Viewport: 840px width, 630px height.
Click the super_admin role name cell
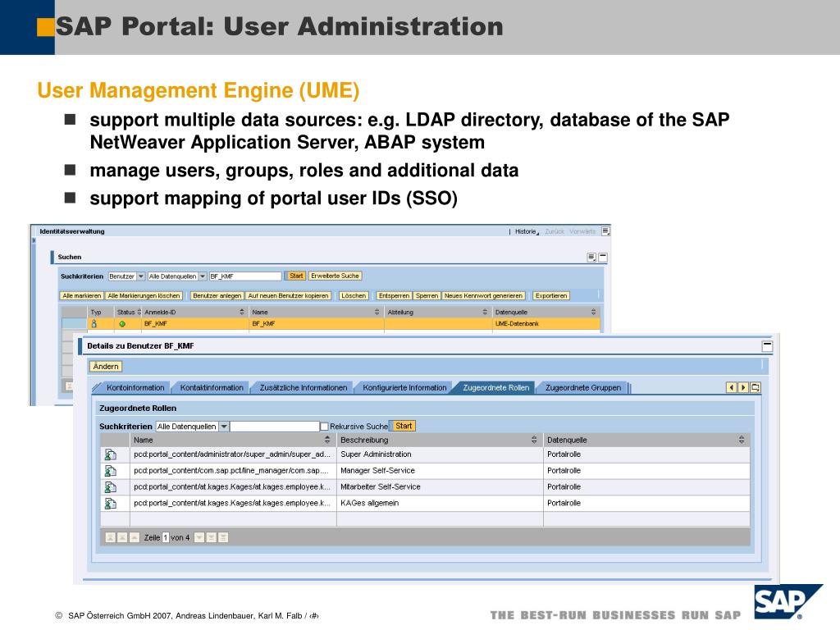pos(232,454)
